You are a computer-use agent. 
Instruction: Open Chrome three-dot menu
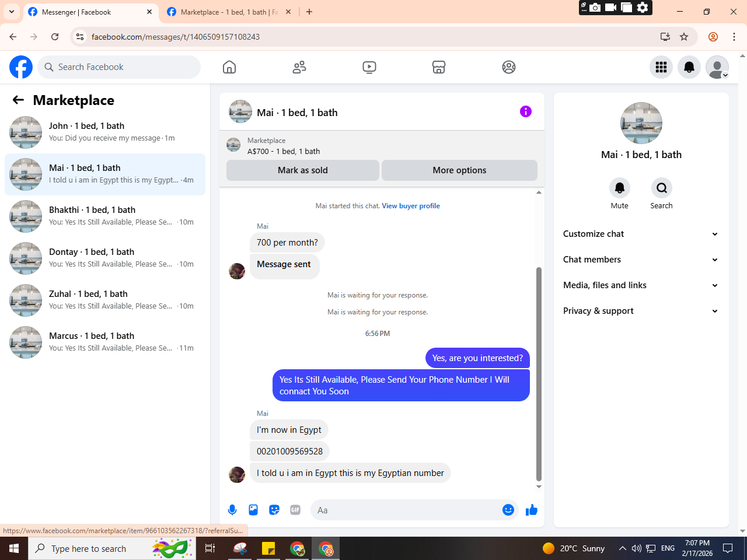tap(734, 37)
